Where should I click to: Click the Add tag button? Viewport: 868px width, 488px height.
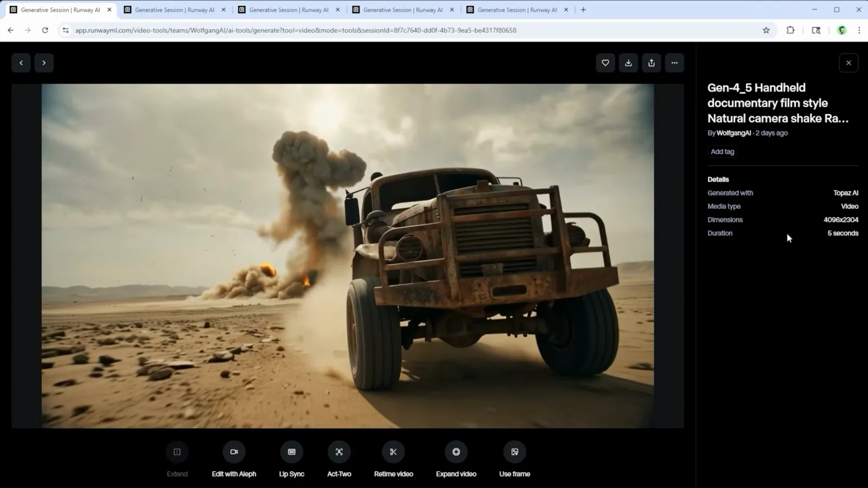(x=722, y=152)
